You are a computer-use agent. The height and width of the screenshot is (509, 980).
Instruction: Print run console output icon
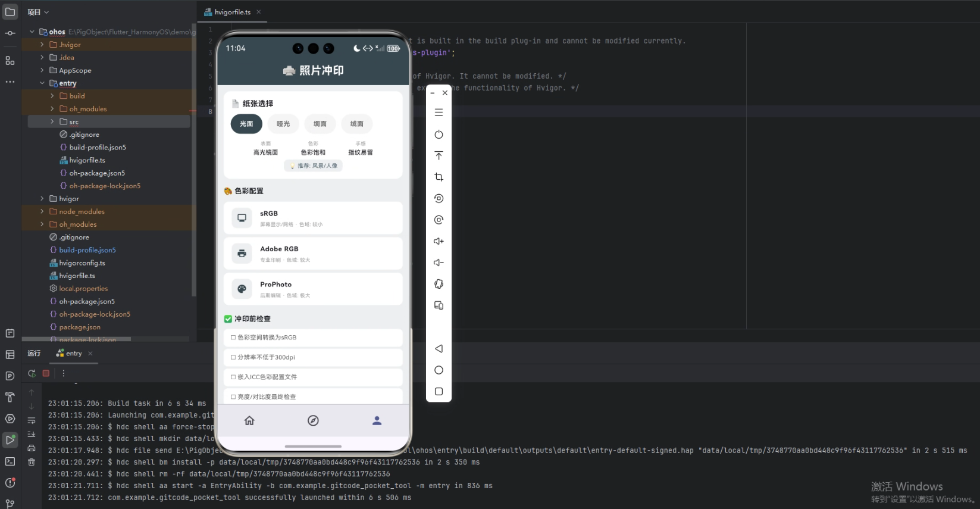[32, 448]
